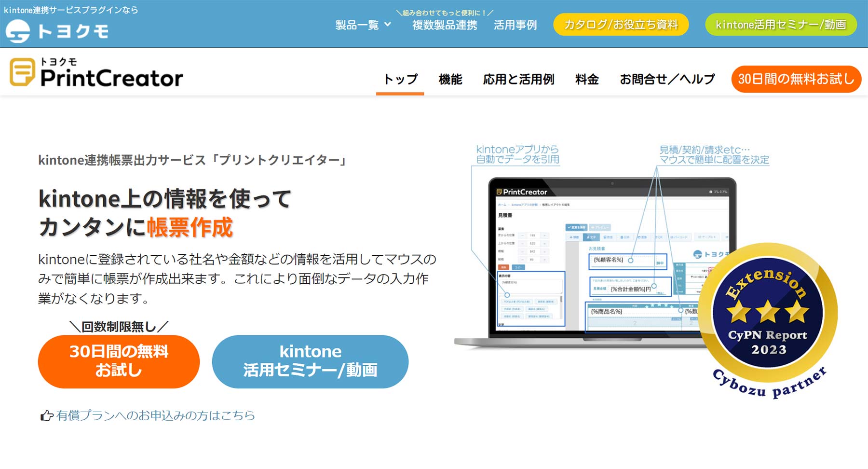Select the トップ tab
The width and height of the screenshot is (868, 469).
tap(400, 79)
